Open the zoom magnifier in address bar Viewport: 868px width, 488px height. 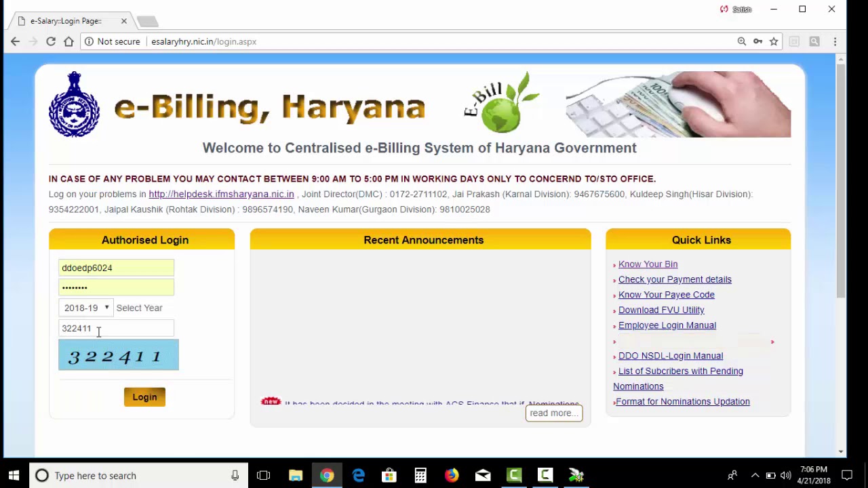pyautogui.click(x=742, y=41)
